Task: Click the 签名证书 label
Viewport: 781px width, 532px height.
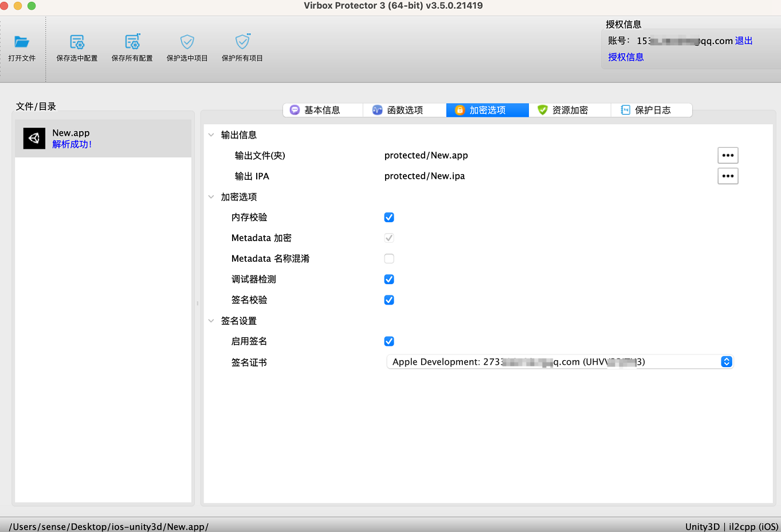Action: click(249, 362)
